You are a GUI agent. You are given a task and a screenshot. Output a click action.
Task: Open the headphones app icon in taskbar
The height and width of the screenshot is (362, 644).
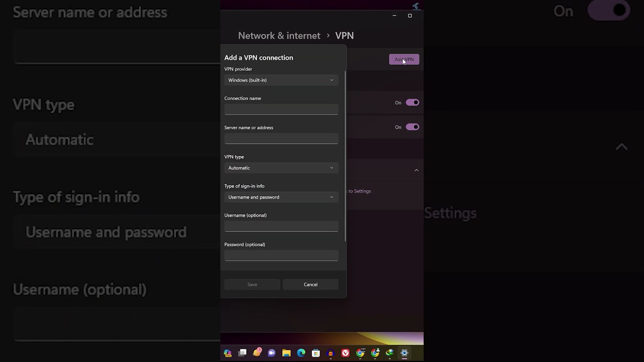(x=331, y=353)
